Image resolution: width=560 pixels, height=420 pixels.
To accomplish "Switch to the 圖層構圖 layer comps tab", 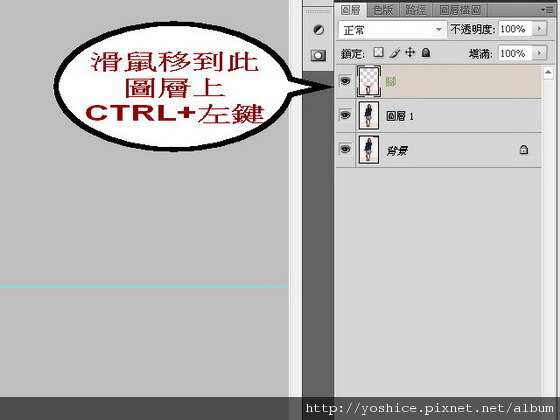I will click(x=460, y=10).
